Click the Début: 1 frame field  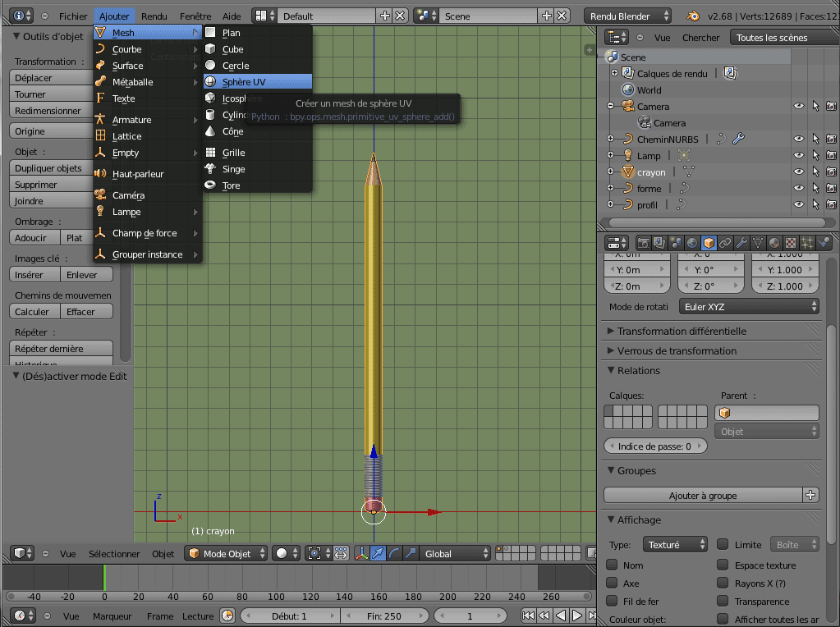click(290, 616)
